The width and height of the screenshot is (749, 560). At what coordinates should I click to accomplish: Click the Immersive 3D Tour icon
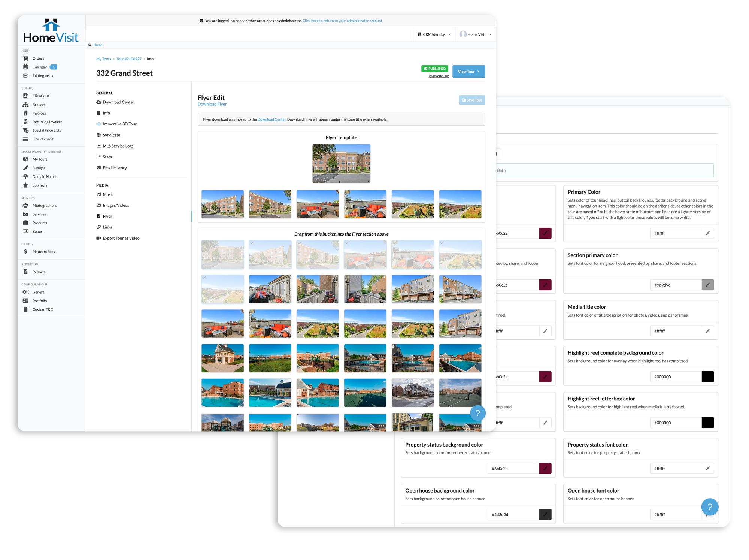[99, 124]
